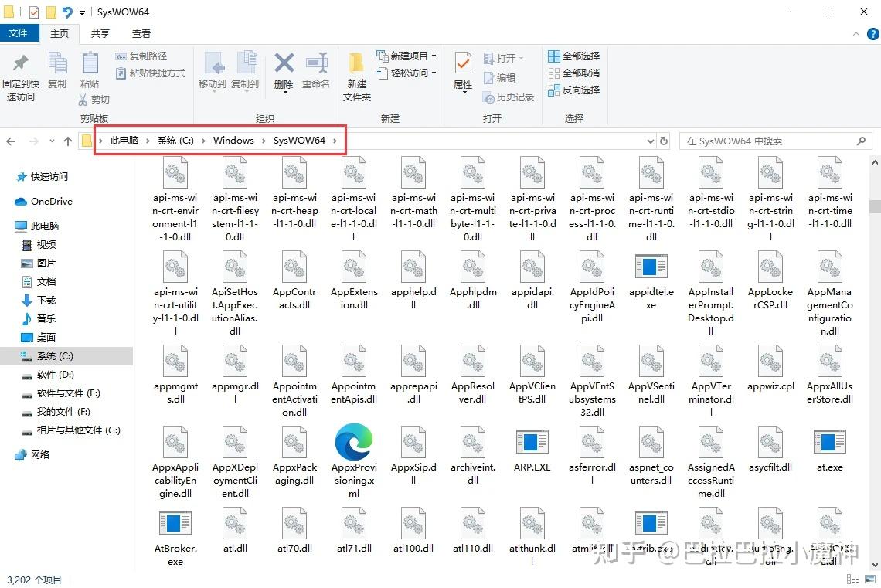Select all items with 全部选择
Viewport: 881px width, 588px height.
pos(574,56)
